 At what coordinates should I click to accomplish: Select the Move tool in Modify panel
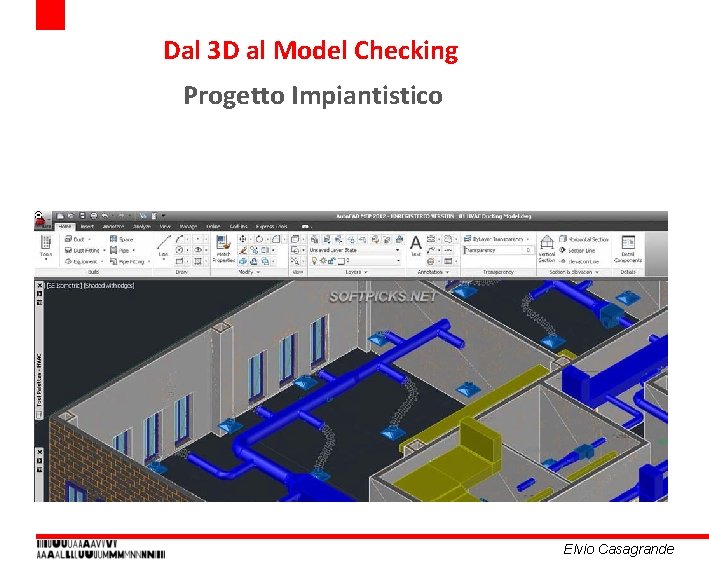point(243,239)
